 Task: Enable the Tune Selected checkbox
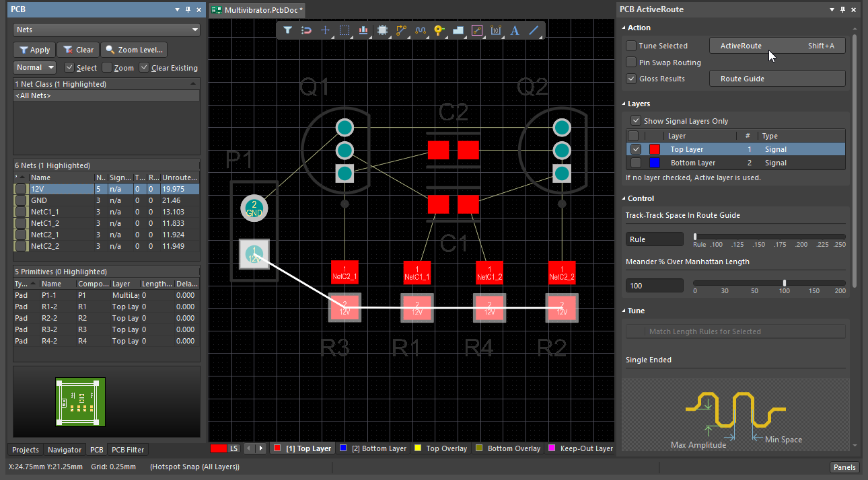(631, 46)
